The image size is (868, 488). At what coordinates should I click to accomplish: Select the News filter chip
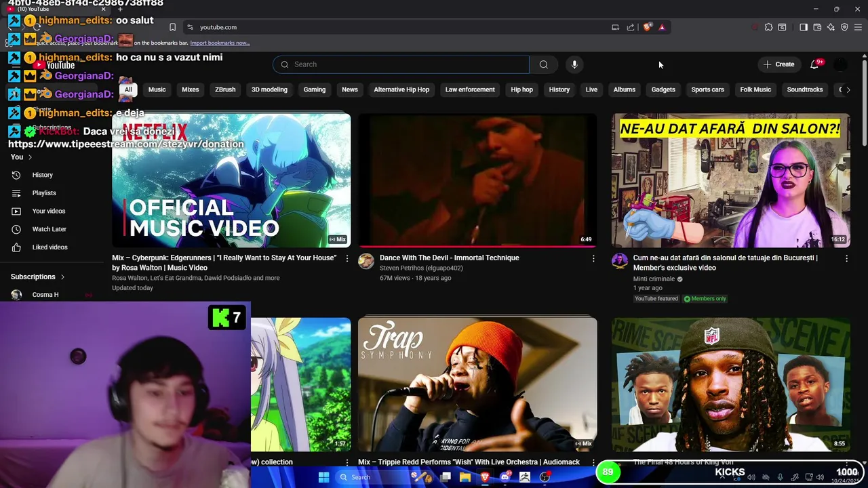coord(350,89)
